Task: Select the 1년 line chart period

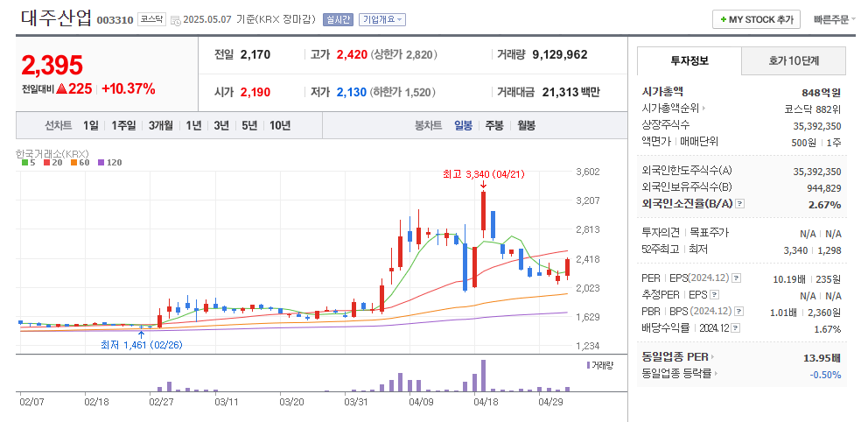Action: pyautogui.click(x=193, y=126)
